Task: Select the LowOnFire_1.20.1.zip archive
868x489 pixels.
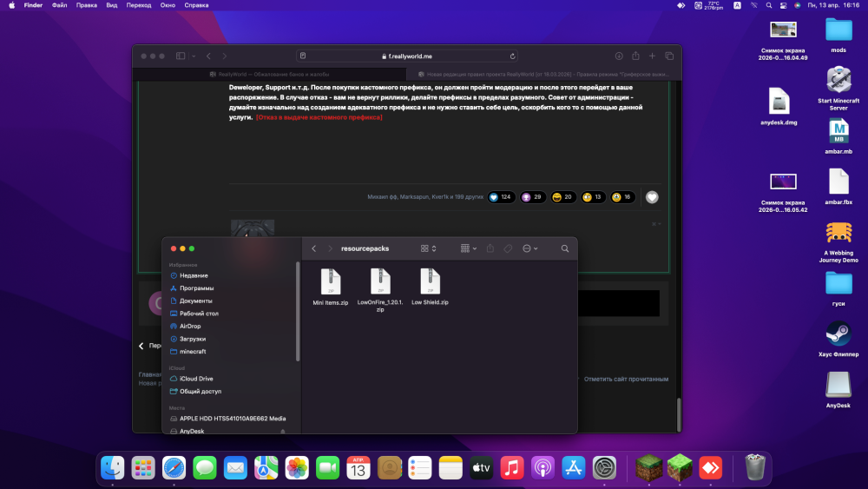Action: 380,289
